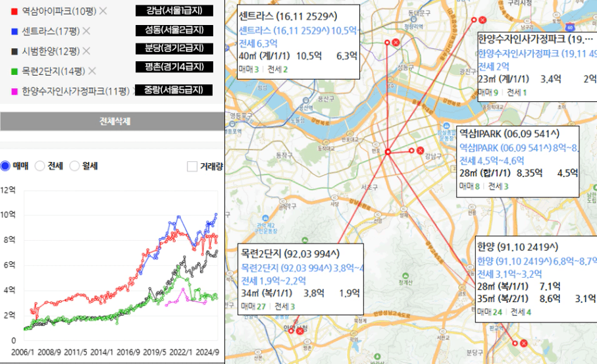Remove 목련2단지(14평) with its X icon
The width and height of the screenshot is (597, 364).
click(x=91, y=71)
